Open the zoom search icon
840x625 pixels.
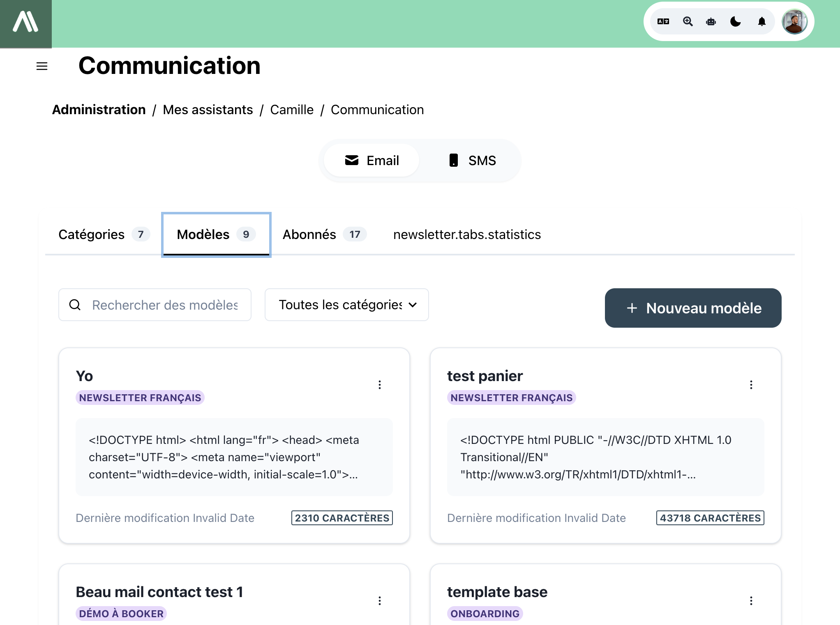coord(688,22)
